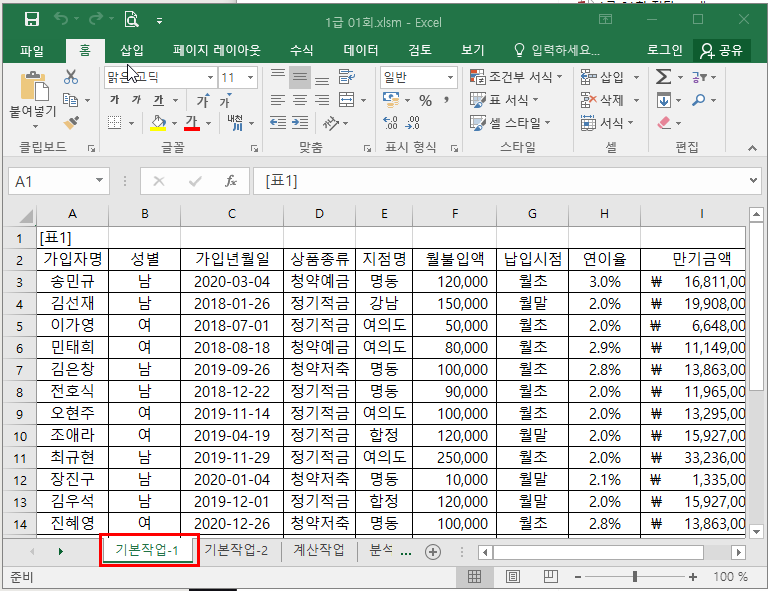This screenshot has height=591, width=768.
Task: Click the Format Painter brush icon
Action: pos(71,122)
